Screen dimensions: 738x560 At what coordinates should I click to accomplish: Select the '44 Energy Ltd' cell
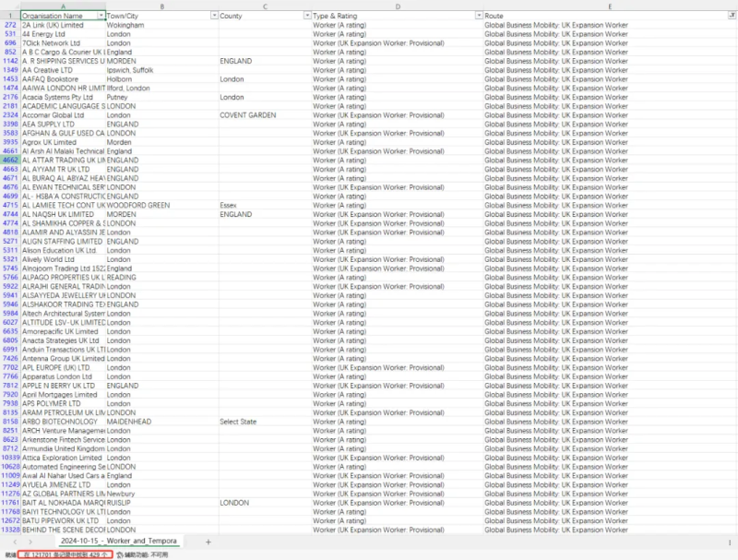pos(63,34)
